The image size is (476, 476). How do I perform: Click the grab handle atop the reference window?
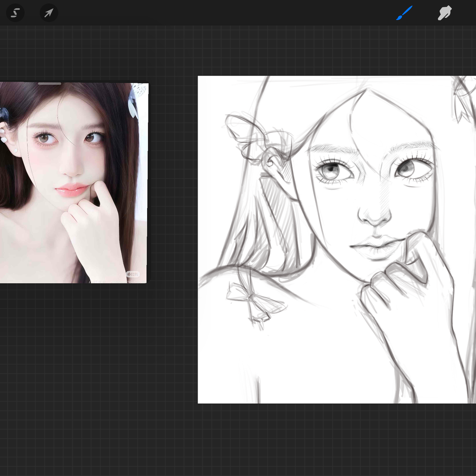click(x=50, y=83)
